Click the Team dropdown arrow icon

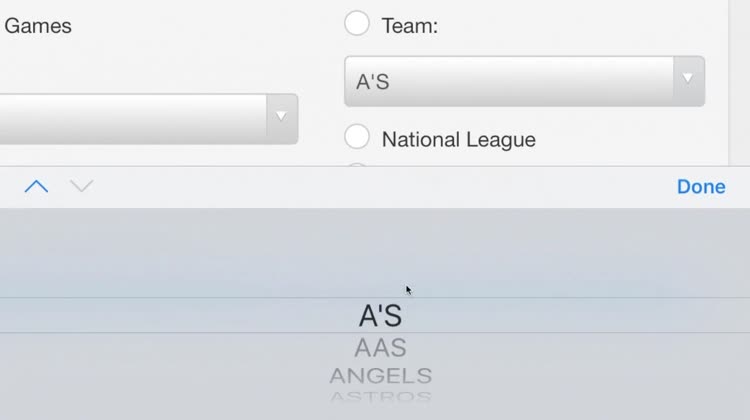click(687, 79)
